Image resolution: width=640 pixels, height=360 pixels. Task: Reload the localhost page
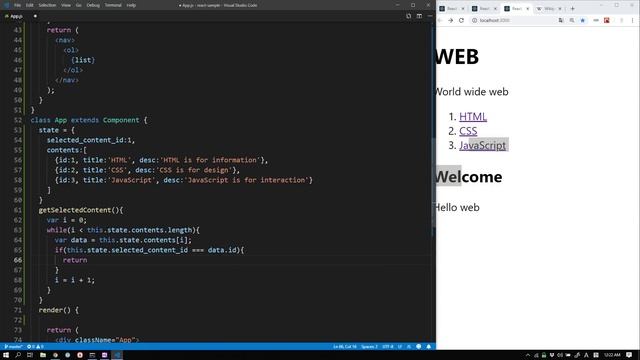461,20
